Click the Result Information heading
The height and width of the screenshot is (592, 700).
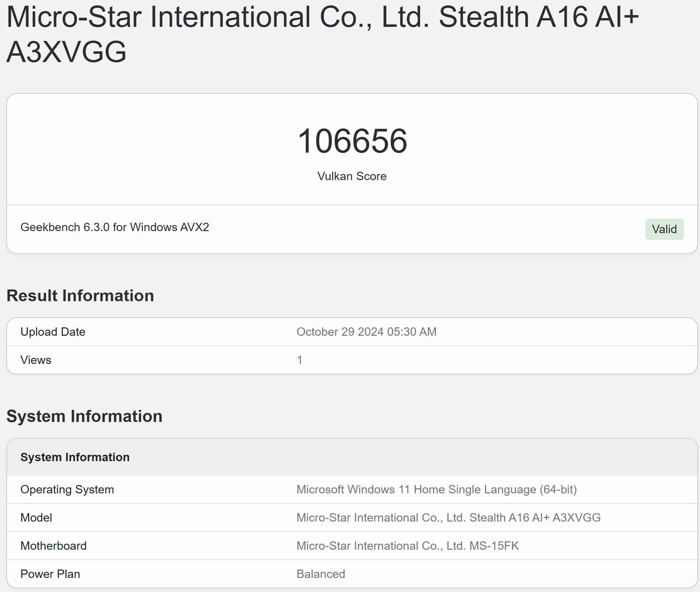pyautogui.click(x=80, y=295)
